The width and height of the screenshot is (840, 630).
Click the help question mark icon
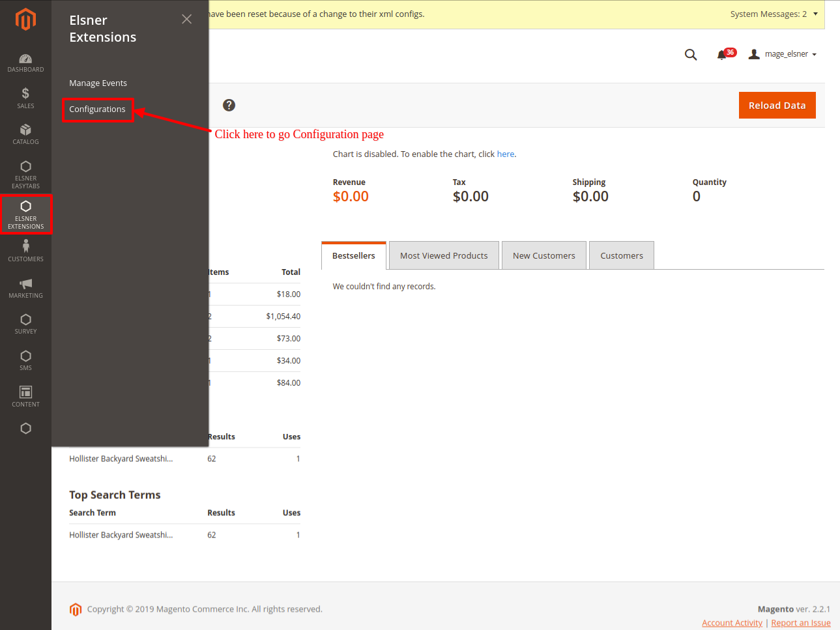[229, 105]
